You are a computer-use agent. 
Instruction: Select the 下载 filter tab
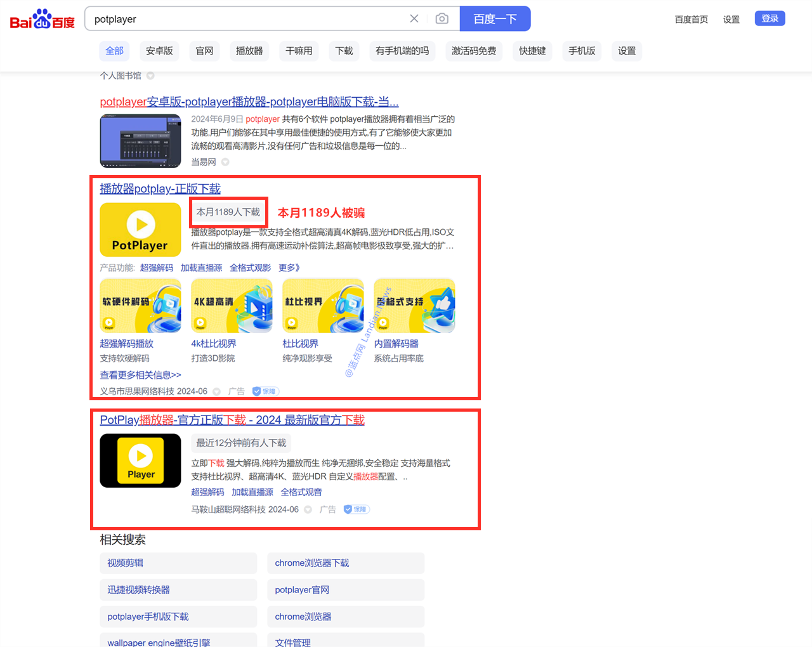click(x=344, y=51)
